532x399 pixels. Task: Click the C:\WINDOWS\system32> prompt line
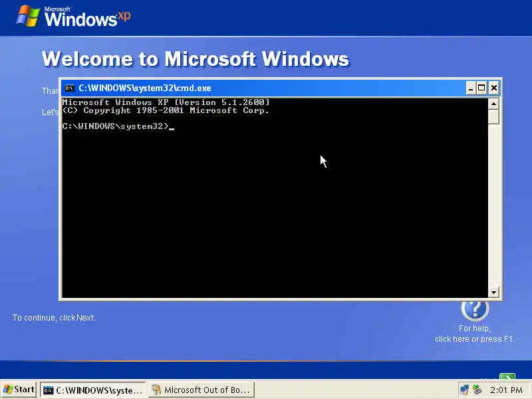[x=118, y=126]
